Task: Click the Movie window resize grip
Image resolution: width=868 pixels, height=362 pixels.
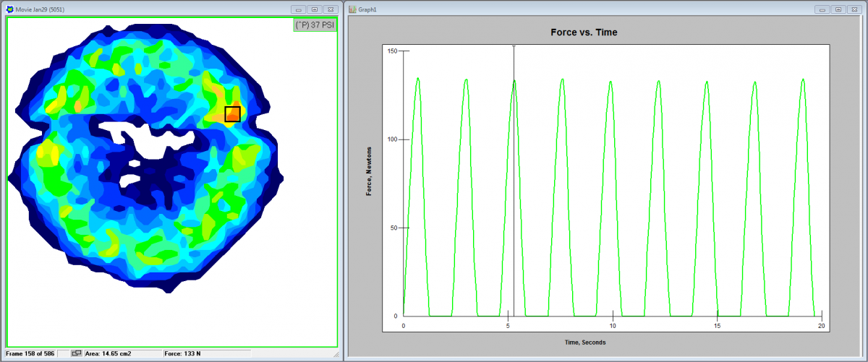Action: coord(335,355)
